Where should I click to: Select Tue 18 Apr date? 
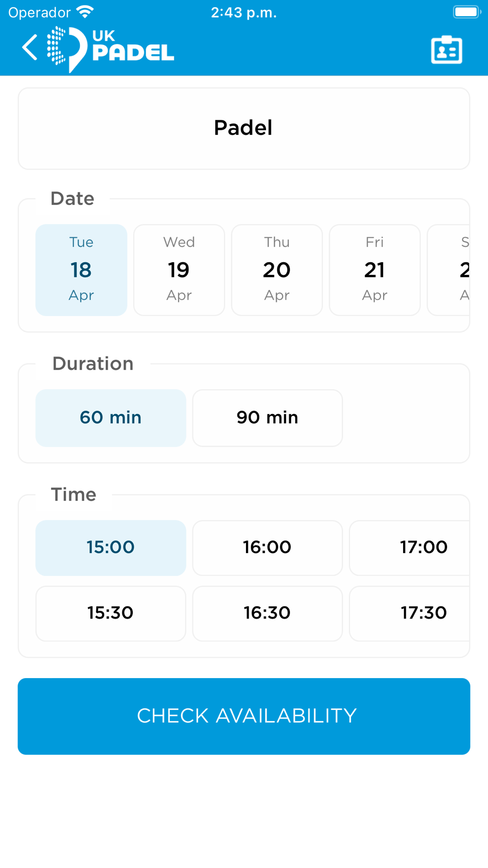pyautogui.click(x=81, y=269)
